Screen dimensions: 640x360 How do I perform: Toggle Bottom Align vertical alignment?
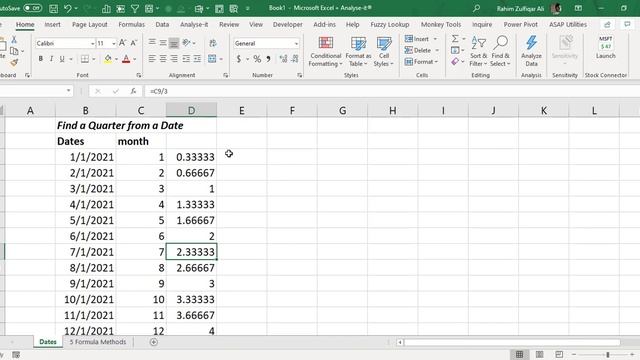click(x=174, y=43)
